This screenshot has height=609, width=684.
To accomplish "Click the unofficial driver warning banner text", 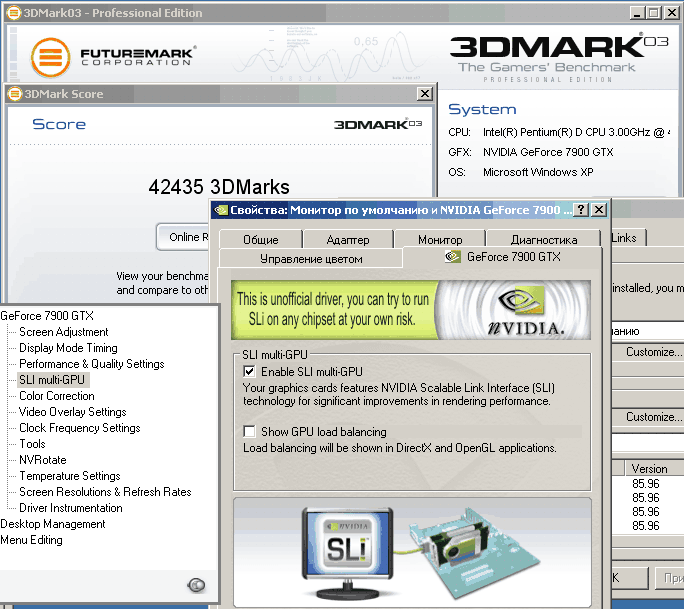I will click(x=333, y=309).
